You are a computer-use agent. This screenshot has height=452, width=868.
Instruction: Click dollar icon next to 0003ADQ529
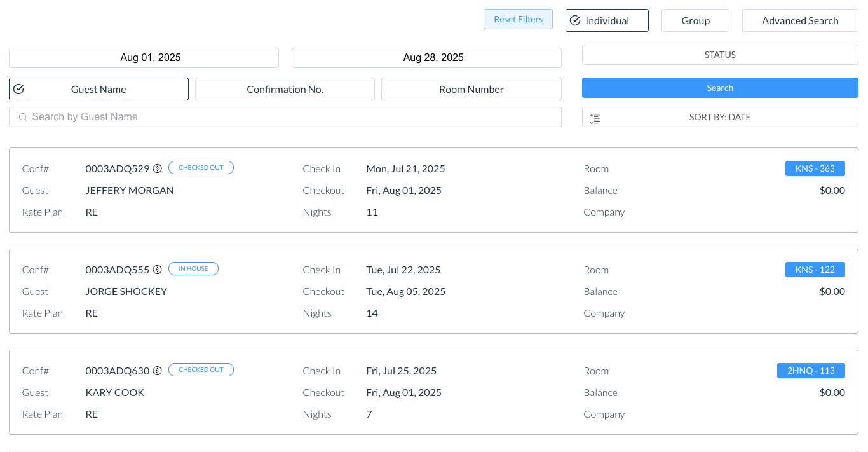coord(158,168)
